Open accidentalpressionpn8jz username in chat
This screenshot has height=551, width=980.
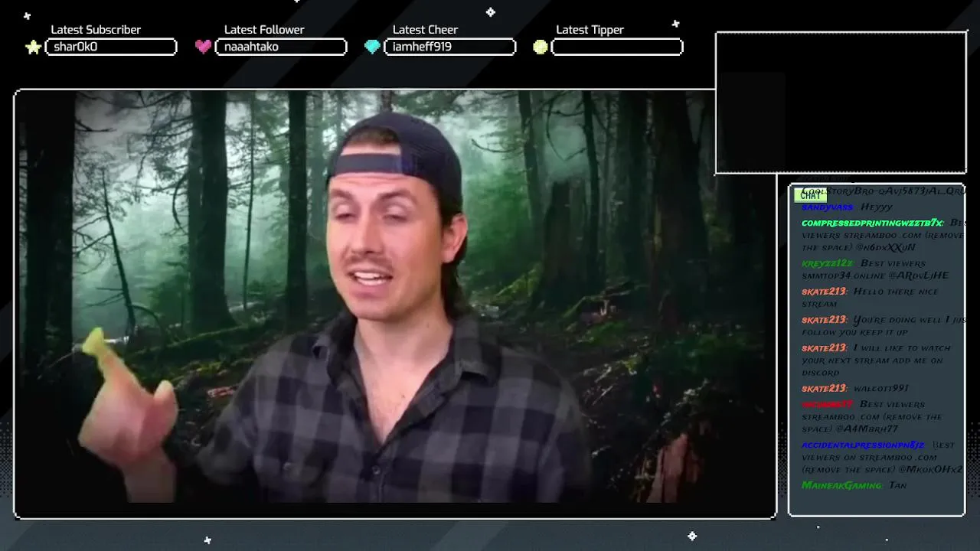pos(863,445)
